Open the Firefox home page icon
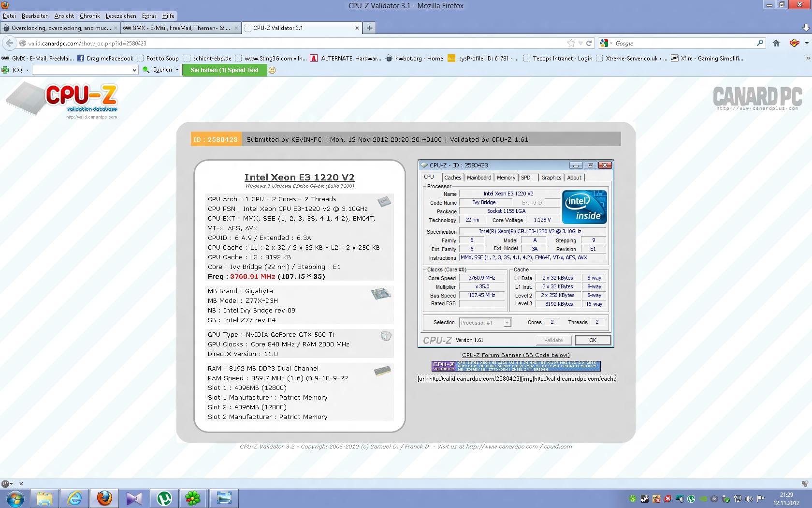Viewport: 812px width, 508px height. pyautogui.click(x=776, y=43)
